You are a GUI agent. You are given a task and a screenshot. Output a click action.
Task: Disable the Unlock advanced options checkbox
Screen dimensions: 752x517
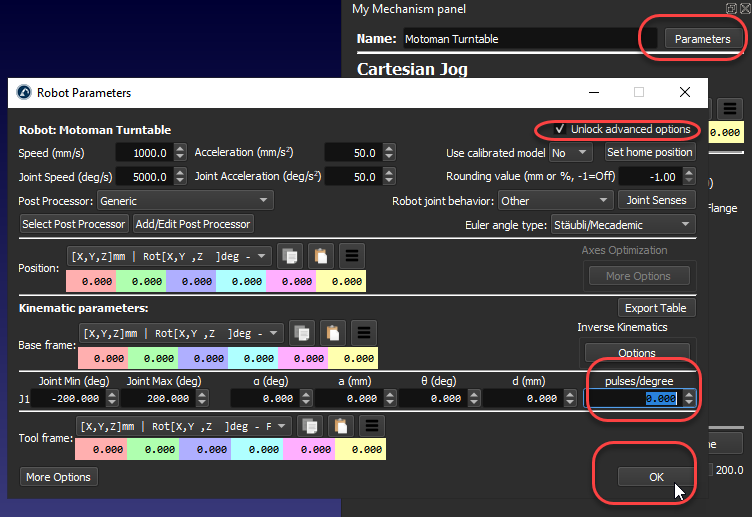click(560, 130)
